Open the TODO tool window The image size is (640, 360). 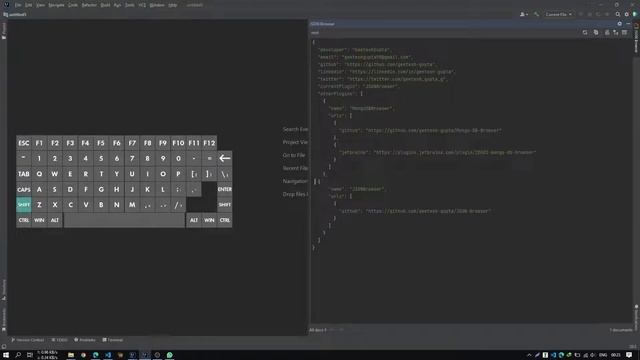click(60, 340)
